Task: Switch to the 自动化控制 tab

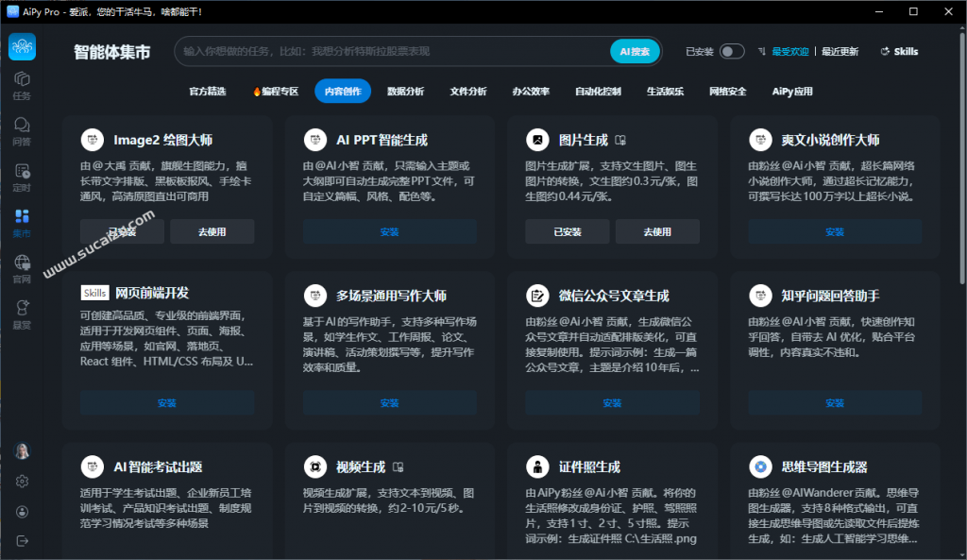Action: (598, 92)
